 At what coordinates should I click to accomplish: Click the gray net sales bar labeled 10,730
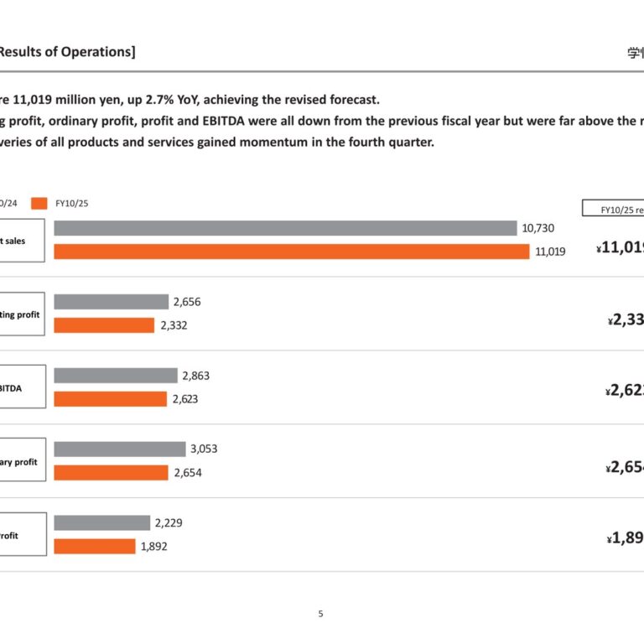point(285,228)
